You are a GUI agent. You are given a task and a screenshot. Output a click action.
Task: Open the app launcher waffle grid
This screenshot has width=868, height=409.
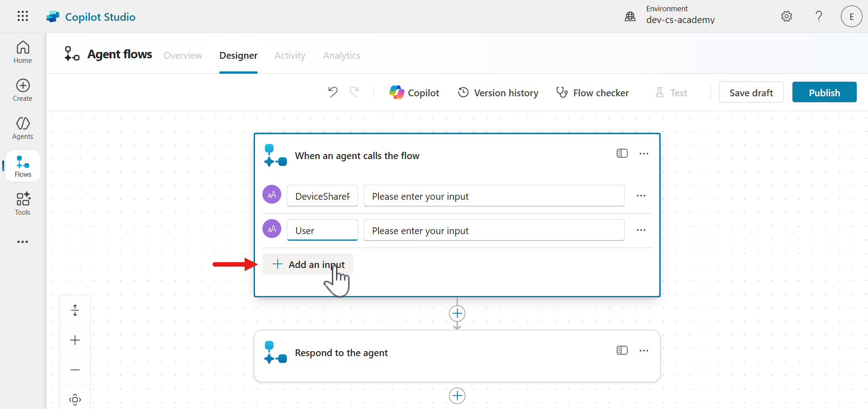[23, 16]
